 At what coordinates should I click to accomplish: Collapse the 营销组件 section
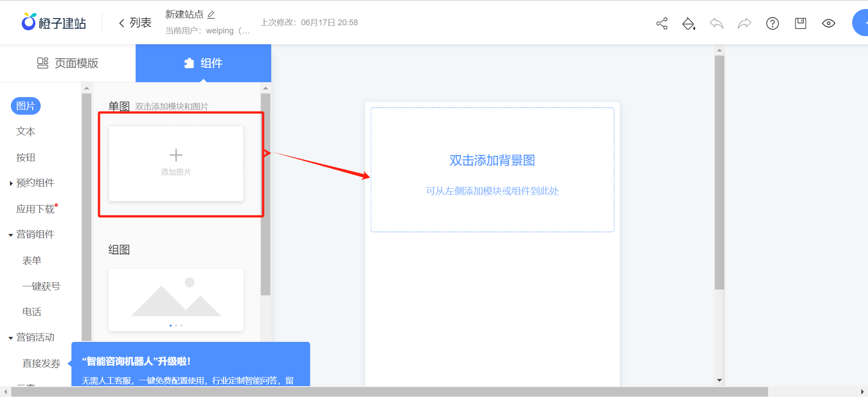coord(11,235)
